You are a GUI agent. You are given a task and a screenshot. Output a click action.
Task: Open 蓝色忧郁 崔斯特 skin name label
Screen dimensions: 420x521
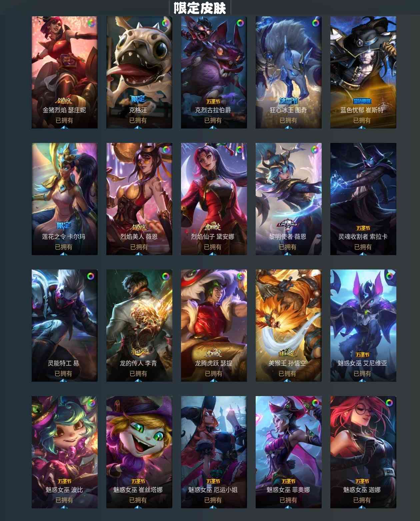(x=362, y=110)
